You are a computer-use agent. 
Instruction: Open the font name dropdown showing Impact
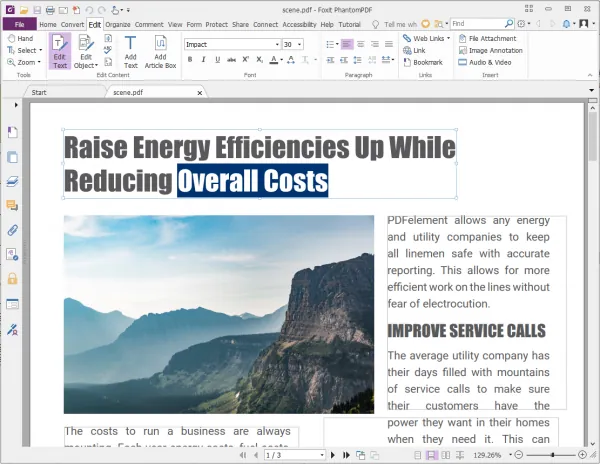(x=277, y=45)
